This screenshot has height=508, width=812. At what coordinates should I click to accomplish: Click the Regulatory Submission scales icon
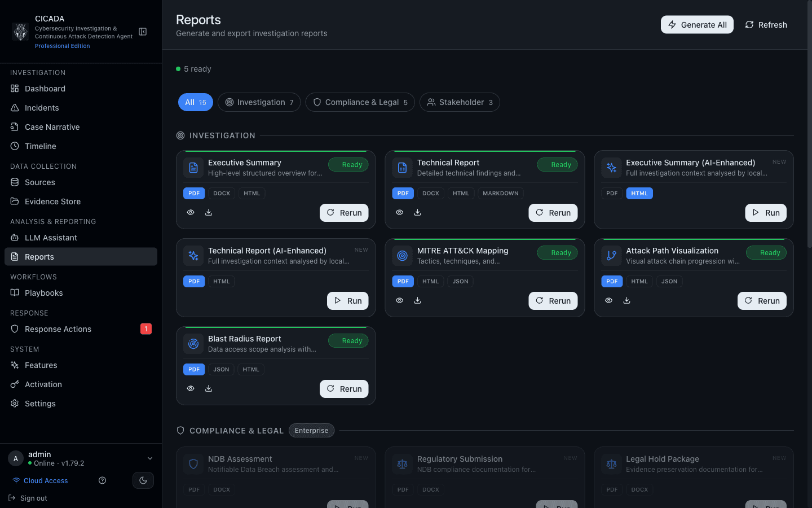[x=402, y=464]
